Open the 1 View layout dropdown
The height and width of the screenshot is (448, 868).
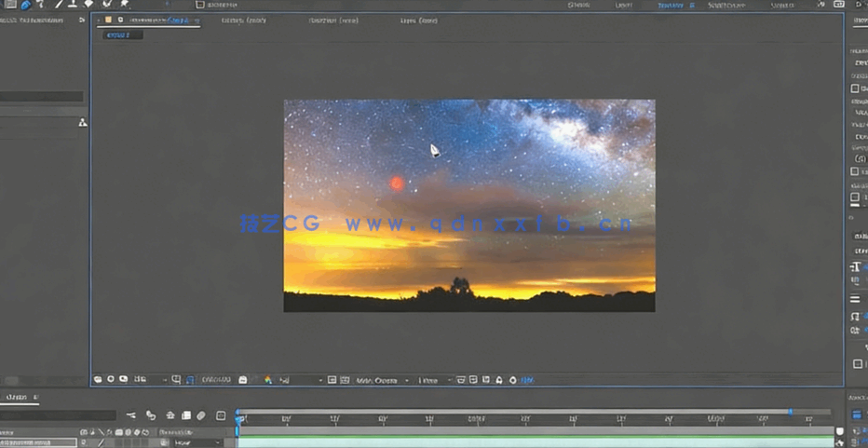coord(432,380)
